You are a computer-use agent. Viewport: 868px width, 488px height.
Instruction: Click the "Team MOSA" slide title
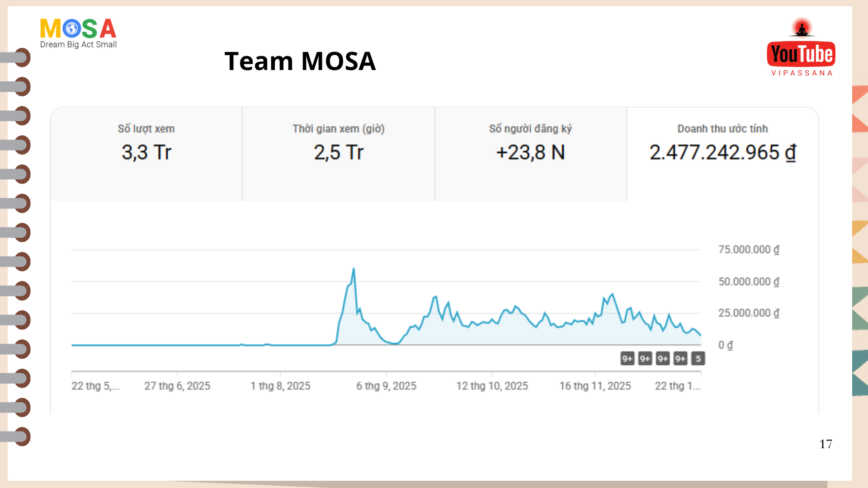click(x=300, y=61)
